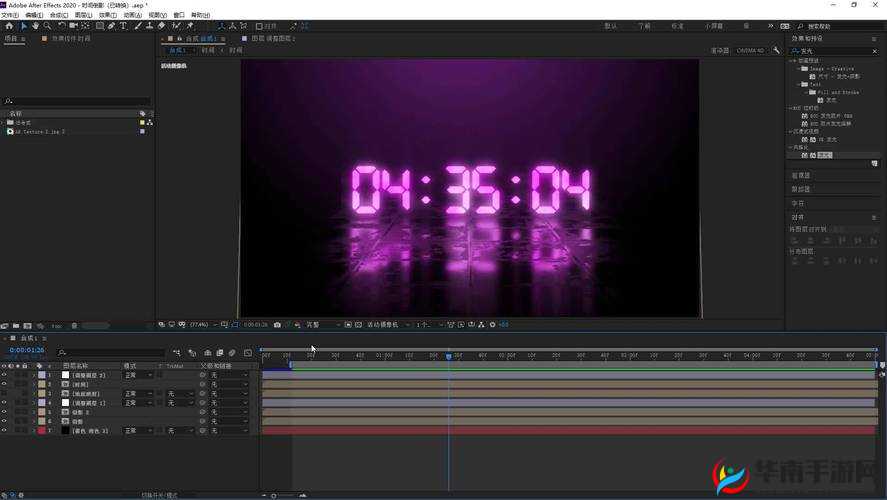Click the snapshot camera icon in viewer
The width and height of the screenshot is (887, 500).
pos(277,325)
